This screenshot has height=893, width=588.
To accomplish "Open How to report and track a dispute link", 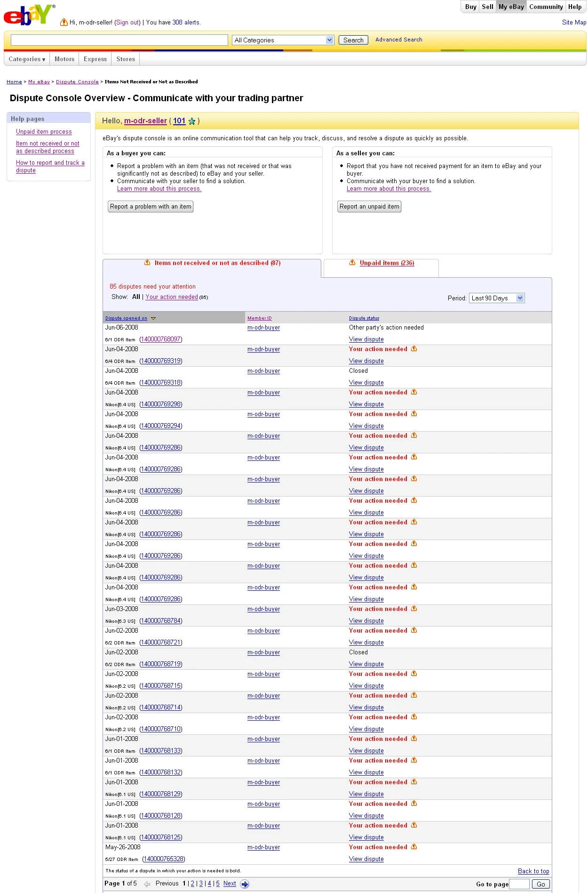I will [50, 167].
